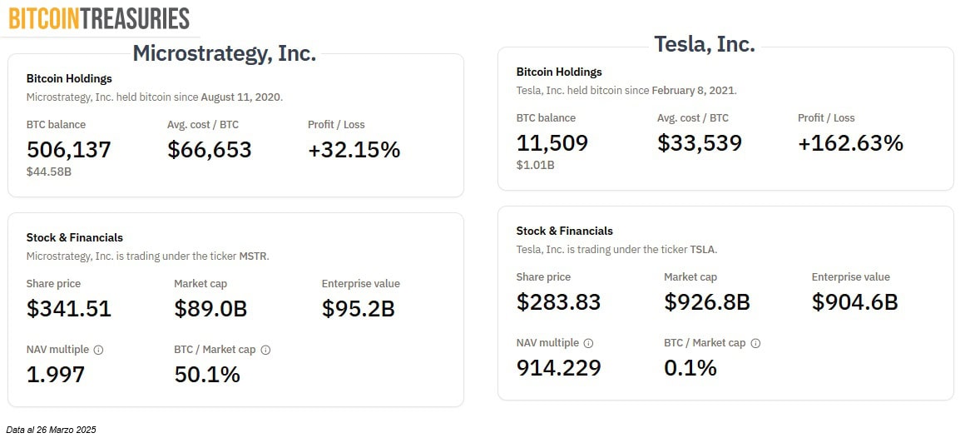Select Tesla profit value +162.63%

point(850,143)
